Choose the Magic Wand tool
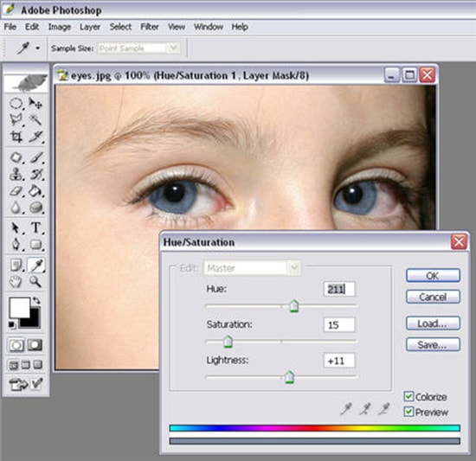Screen dimensions: 476x461 coord(35,120)
